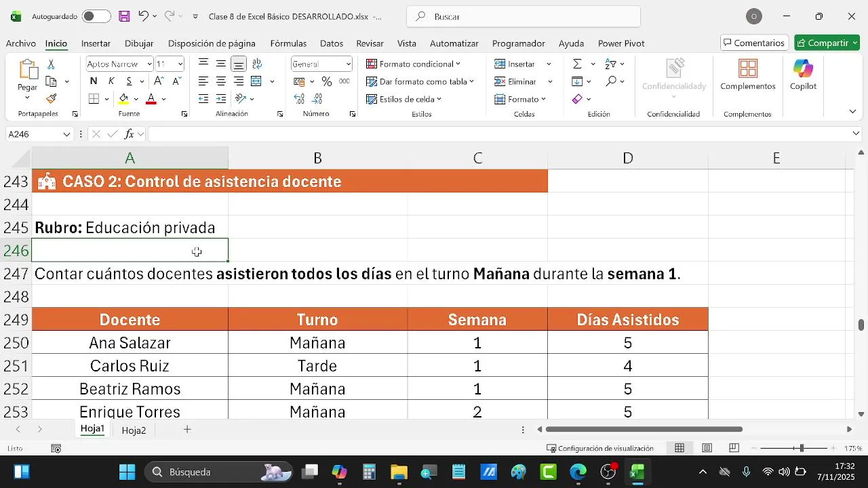Image resolution: width=868 pixels, height=488 pixels.
Task: Open the Fórmulas tab
Action: (x=288, y=43)
